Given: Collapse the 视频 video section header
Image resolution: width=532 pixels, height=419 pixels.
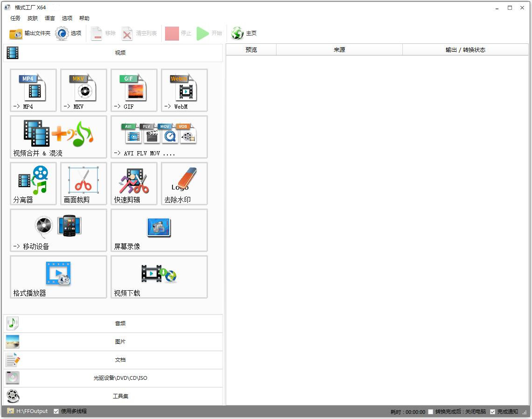Looking at the screenshot, I should (x=113, y=53).
